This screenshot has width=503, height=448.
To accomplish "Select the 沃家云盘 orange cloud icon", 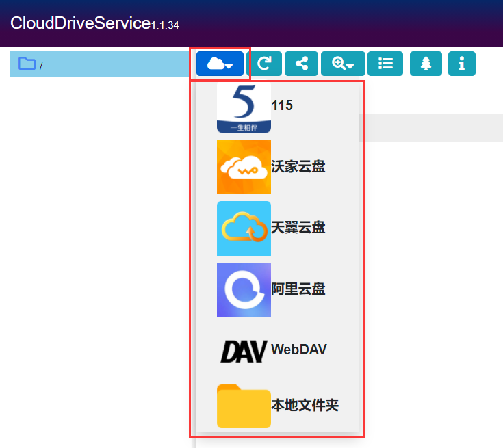I will coord(244,167).
